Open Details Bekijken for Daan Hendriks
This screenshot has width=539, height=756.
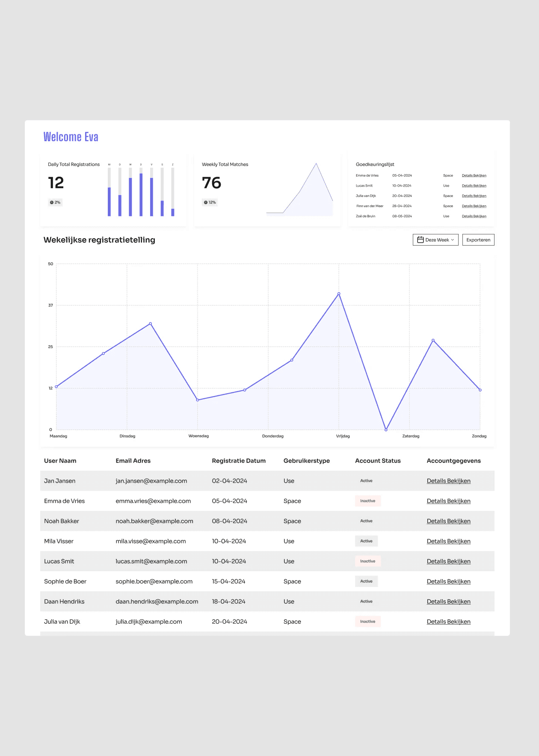tap(448, 602)
